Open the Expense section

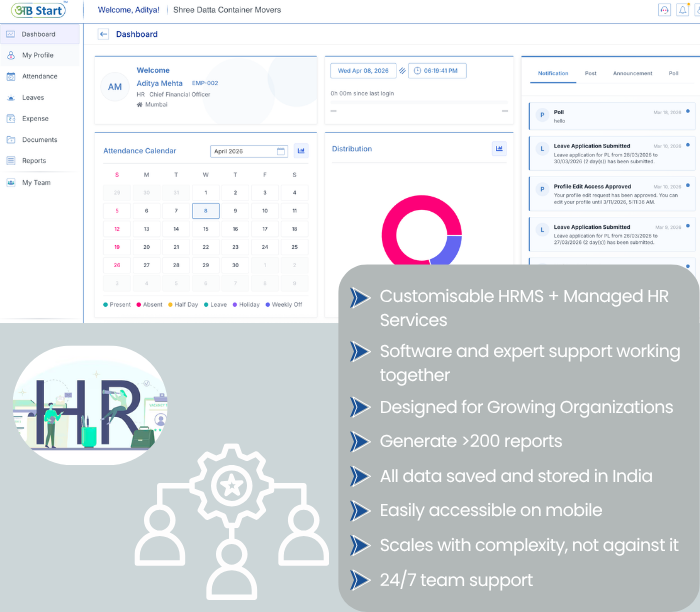click(35, 119)
